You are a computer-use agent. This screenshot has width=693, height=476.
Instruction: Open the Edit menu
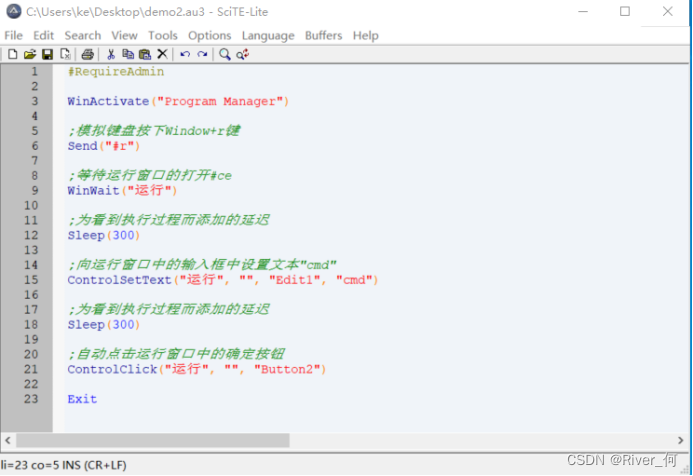(43, 35)
